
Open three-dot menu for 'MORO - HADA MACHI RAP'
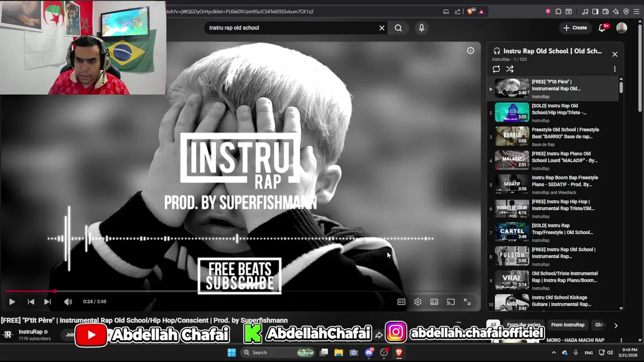tap(621, 340)
